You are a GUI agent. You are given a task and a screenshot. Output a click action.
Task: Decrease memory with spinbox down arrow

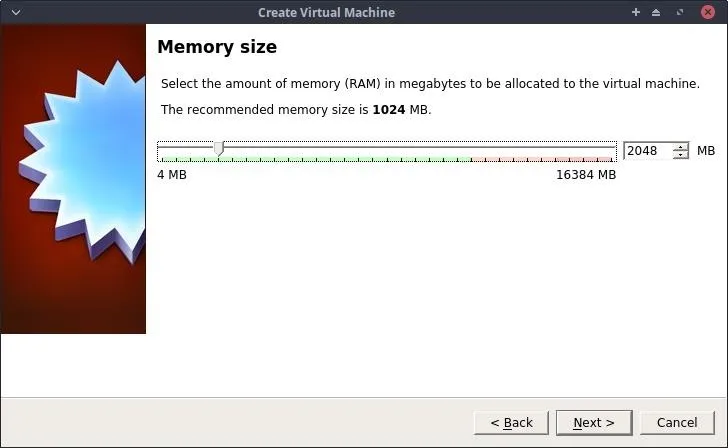681,155
